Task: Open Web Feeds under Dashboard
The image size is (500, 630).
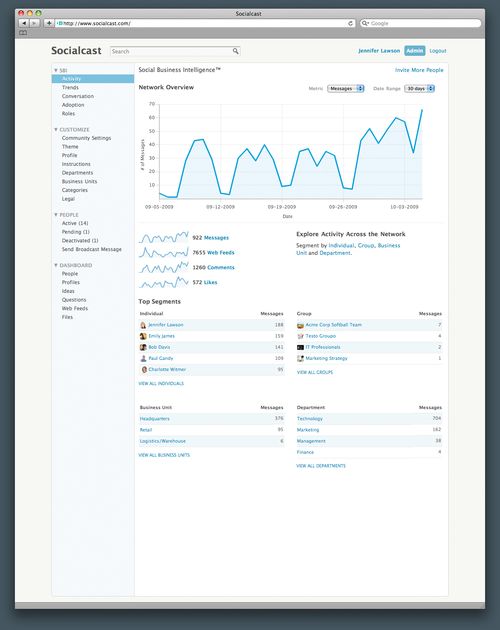Action: point(75,309)
